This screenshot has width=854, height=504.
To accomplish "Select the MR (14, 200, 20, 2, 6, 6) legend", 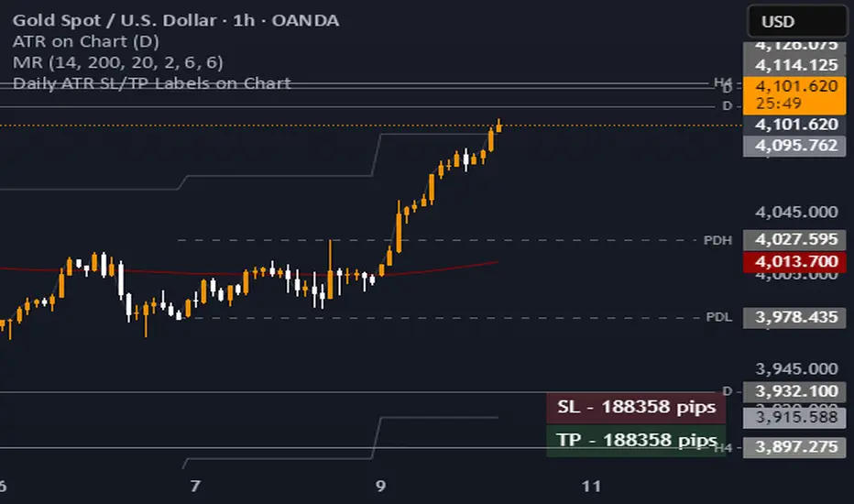I will (x=118, y=62).
